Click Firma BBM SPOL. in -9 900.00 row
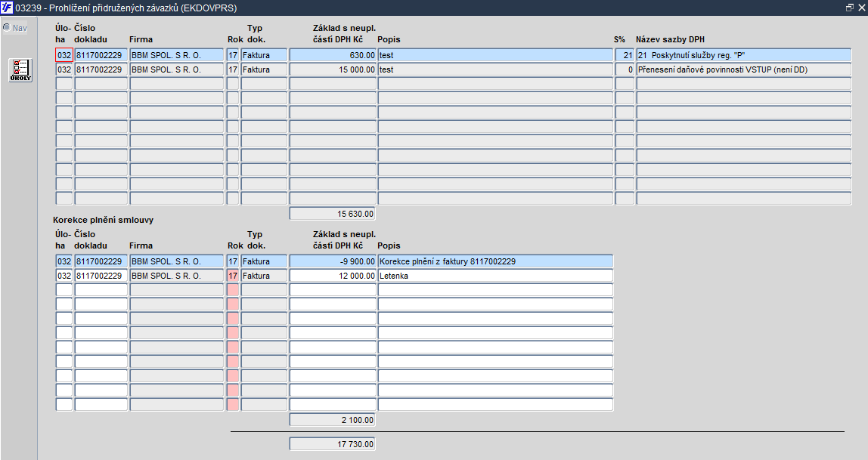The image size is (868, 460). click(177, 261)
